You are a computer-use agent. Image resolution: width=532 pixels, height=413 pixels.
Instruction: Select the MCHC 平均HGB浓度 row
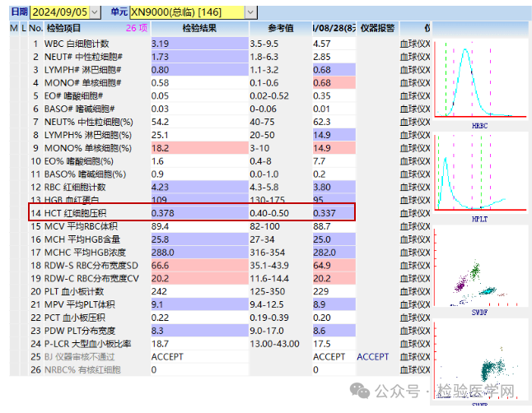click(x=221, y=253)
